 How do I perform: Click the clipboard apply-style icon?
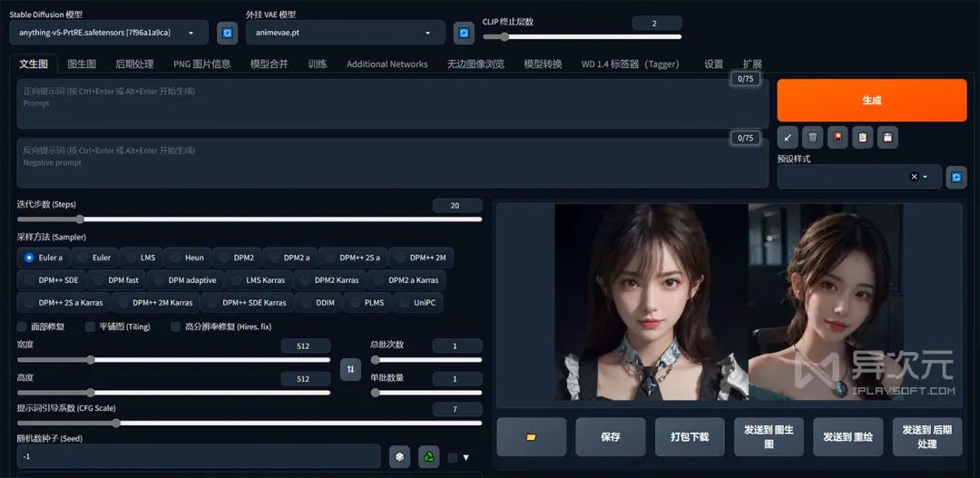click(x=863, y=137)
